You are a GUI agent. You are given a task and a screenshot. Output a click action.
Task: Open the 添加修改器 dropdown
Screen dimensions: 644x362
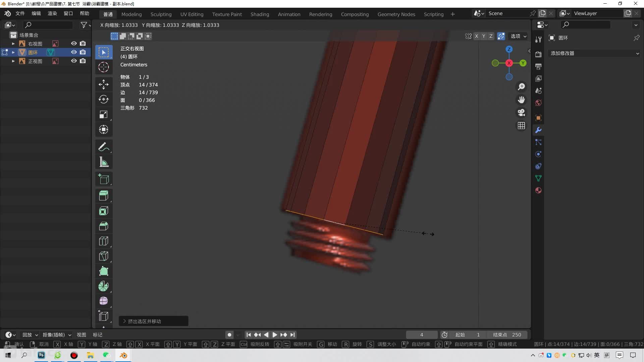[x=594, y=53]
